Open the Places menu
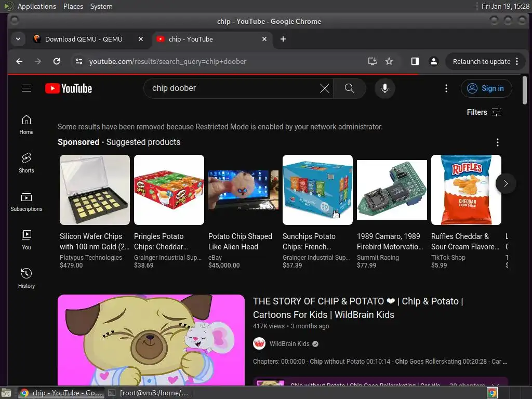Image resolution: width=532 pixels, height=399 pixels. [x=73, y=6]
